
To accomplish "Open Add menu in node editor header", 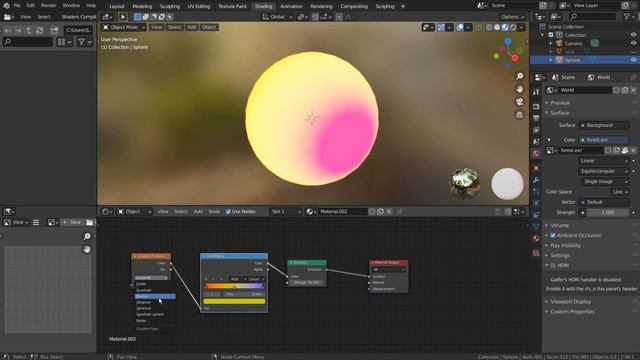I will coord(198,211).
